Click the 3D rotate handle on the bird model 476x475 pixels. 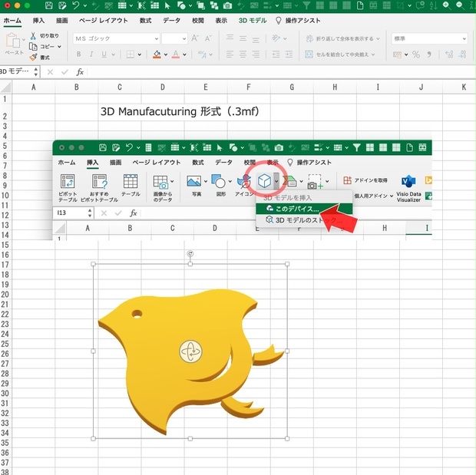190,351
